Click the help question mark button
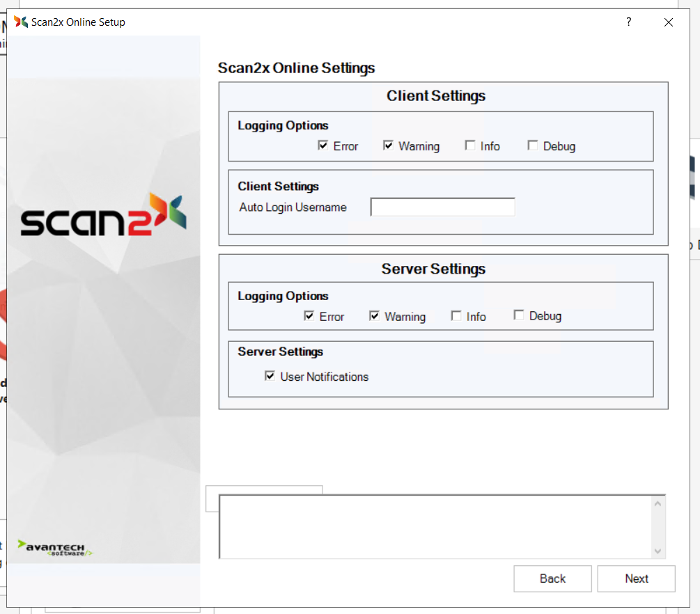This screenshot has height=614, width=700. [x=628, y=22]
